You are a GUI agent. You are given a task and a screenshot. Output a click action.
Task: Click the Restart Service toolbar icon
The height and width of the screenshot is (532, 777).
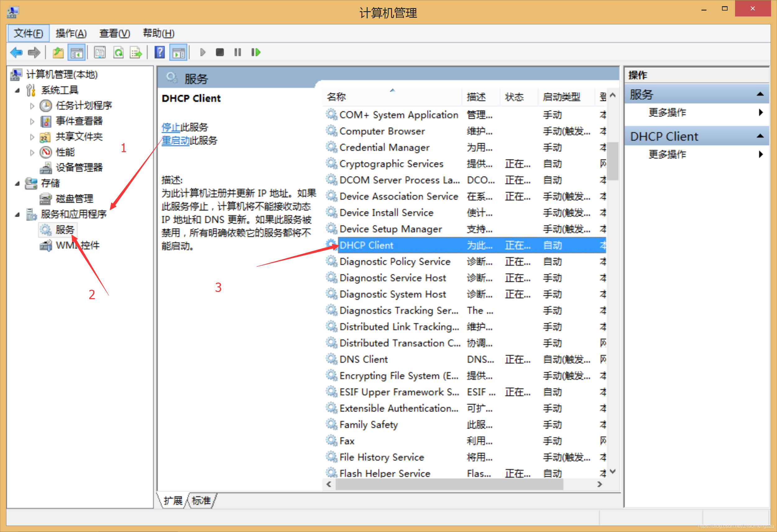point(256,52)
